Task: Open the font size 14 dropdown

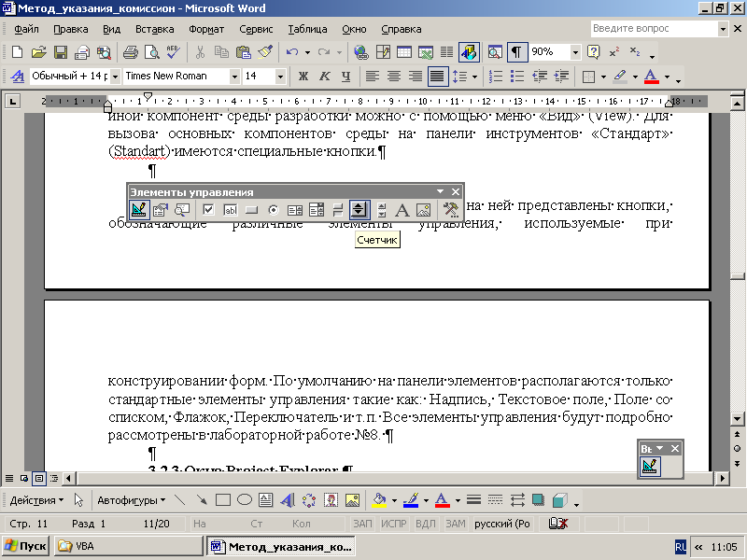Action: click(x=281, y=77)
